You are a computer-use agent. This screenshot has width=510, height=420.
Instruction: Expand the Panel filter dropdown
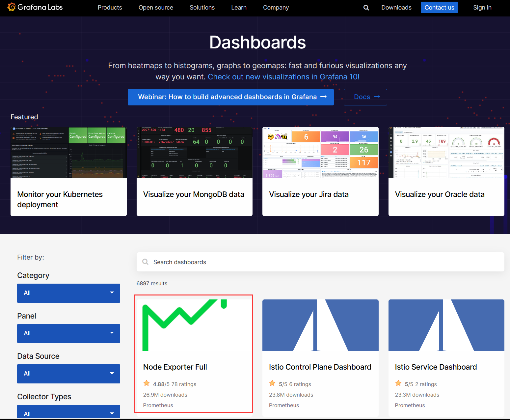point(68,333)
